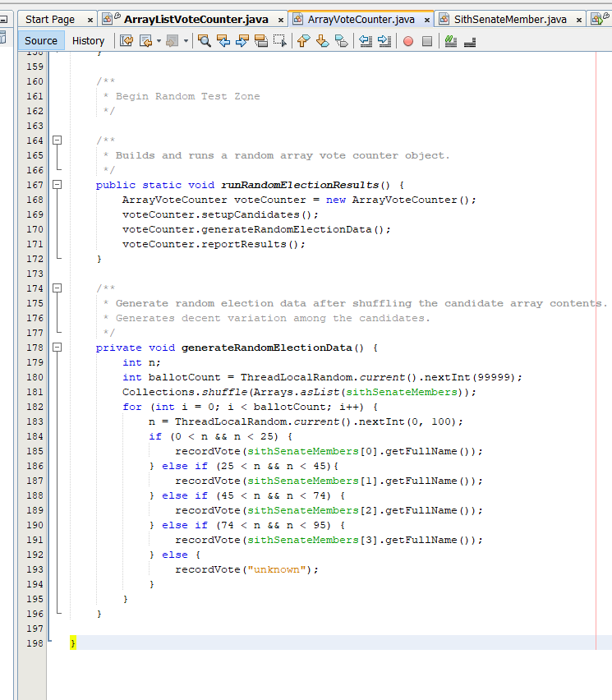This screenshot has height=700, width=612.
Task: Select the ArrayVoteCounter.java tab
Action: (361, 19)
